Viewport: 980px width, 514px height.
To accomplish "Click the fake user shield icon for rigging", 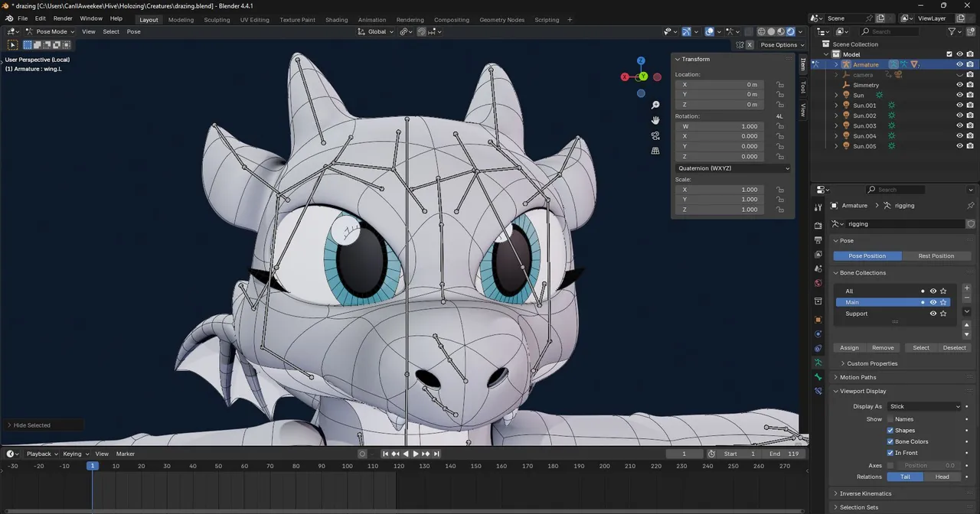I will [971, 224].
